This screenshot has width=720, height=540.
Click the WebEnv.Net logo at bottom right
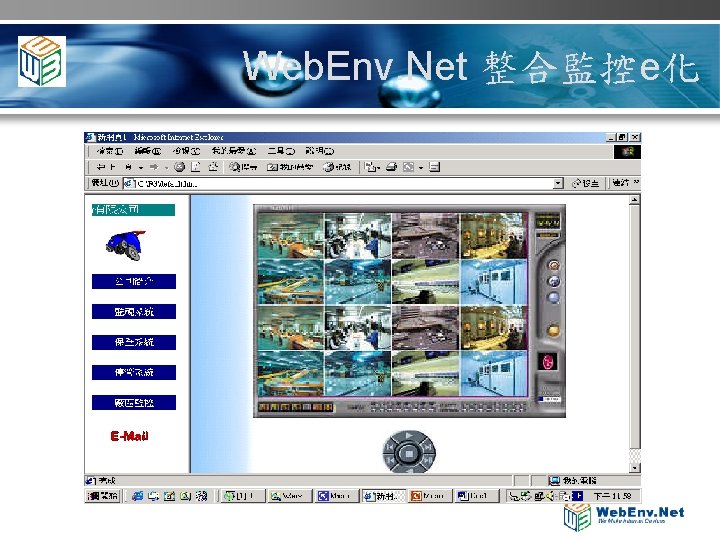(624, 517)
